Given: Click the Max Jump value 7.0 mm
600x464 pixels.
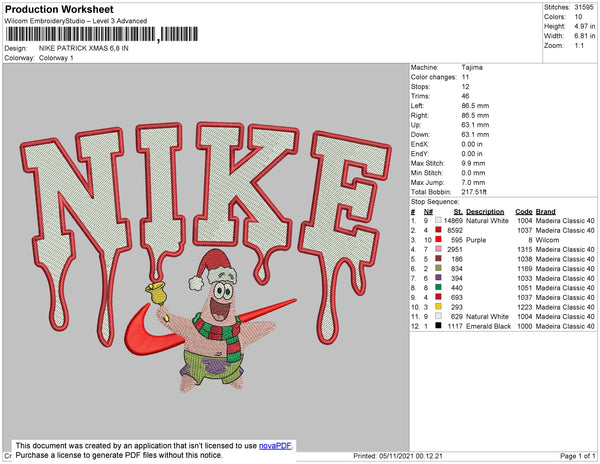Looking at the screenshot, I should point(473,182).
